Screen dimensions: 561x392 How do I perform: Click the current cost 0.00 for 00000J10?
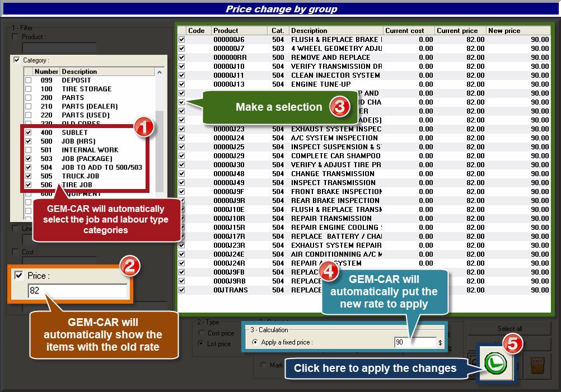point(426,66)
